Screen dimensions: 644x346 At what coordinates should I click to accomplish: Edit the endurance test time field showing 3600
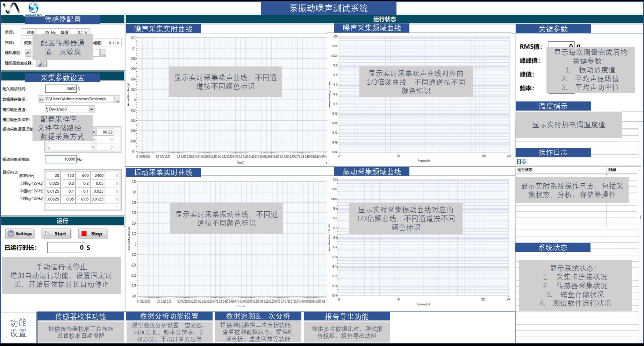(61, 89)
